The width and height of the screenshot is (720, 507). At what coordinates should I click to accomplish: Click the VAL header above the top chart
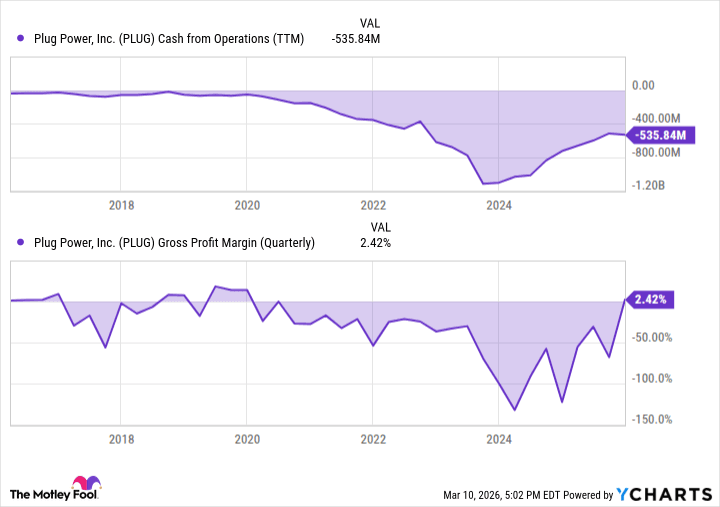click(369, 22)
